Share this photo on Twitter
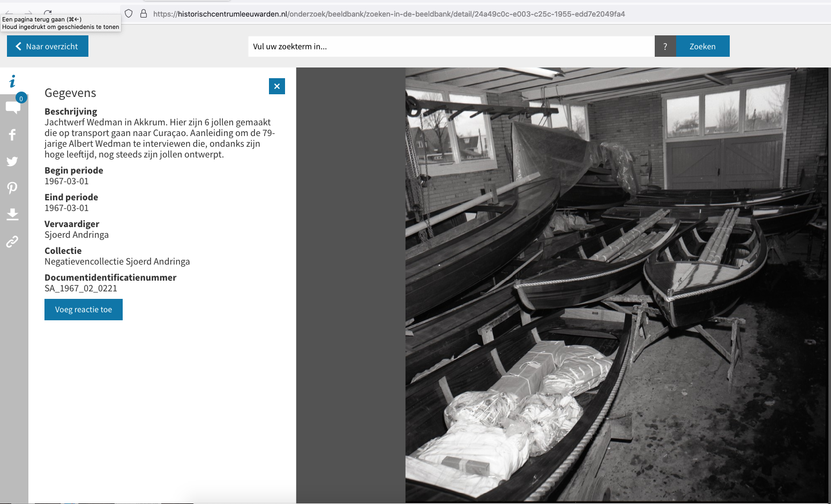The height and width of the screenshot is (504, 831). pyautogui.click(x=12, y=161)
